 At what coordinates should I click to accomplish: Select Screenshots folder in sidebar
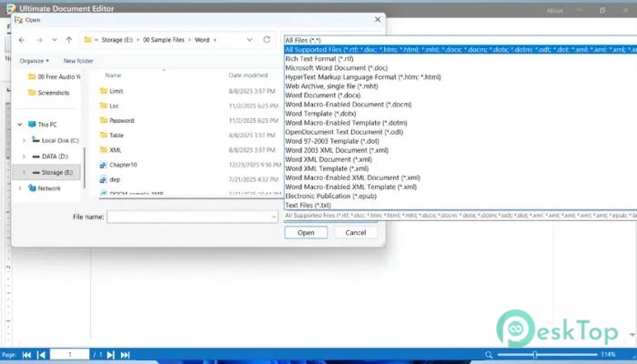49,93
